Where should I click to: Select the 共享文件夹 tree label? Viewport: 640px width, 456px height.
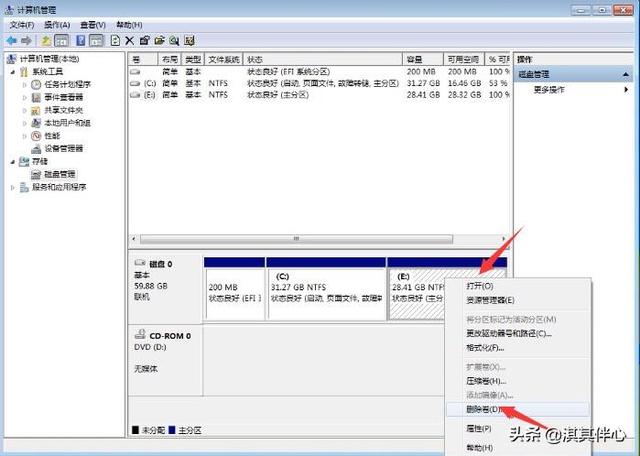(x=63, y=110)
